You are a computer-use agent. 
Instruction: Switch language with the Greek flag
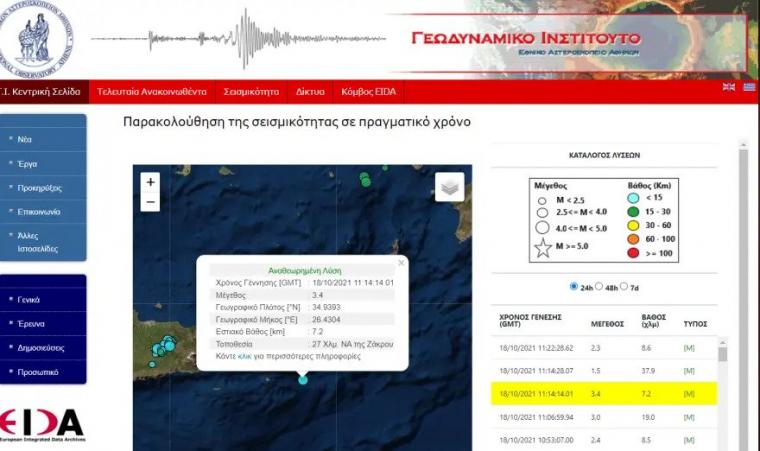tap(748, 88)
